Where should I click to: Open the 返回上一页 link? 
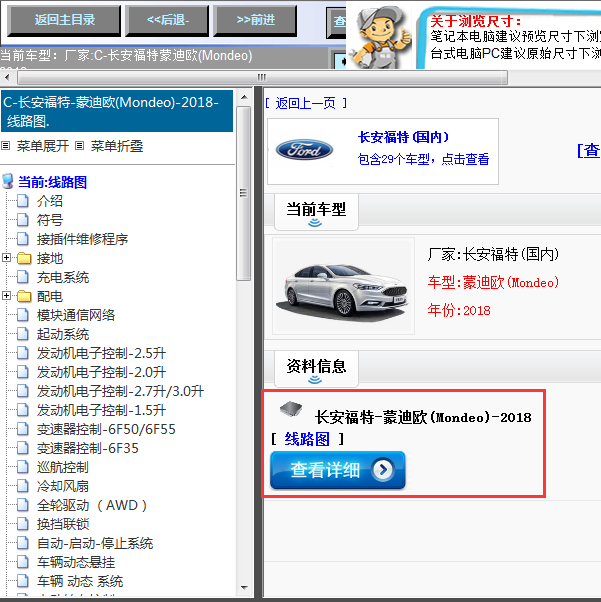point(306,103)
